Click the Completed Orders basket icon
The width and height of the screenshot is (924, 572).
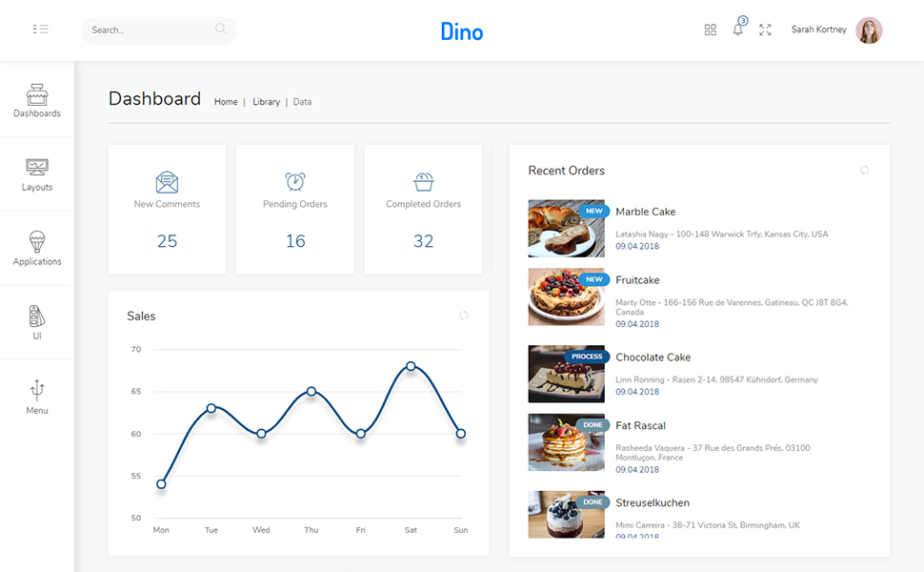pyautogui.click(x=424, y=181)
